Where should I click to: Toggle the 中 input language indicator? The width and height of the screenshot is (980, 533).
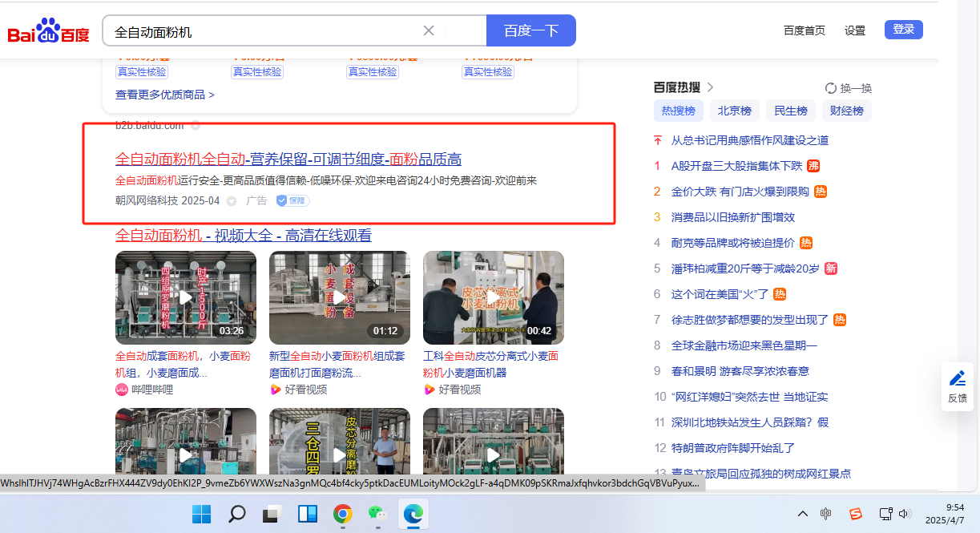(826, 514)
